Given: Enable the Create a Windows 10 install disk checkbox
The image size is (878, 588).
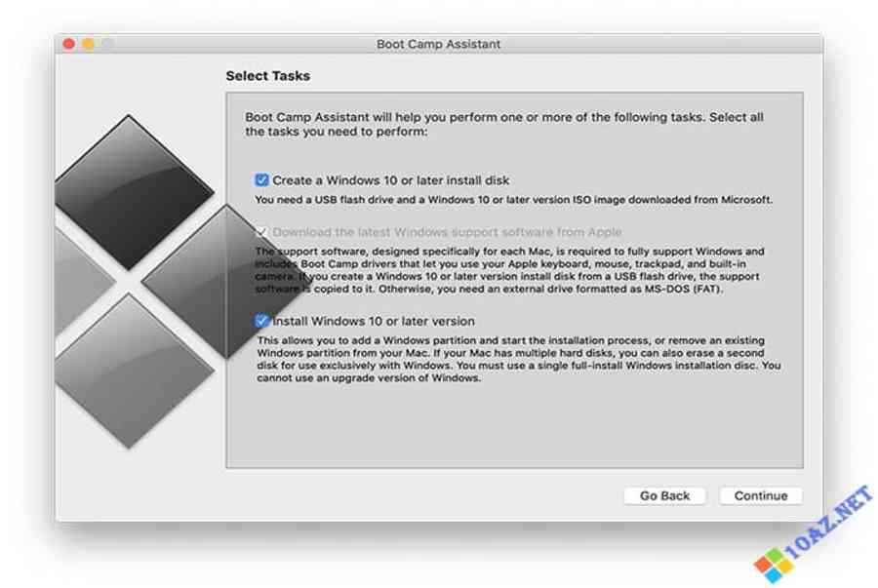Looking at the screenshot, I should point(261,180).
